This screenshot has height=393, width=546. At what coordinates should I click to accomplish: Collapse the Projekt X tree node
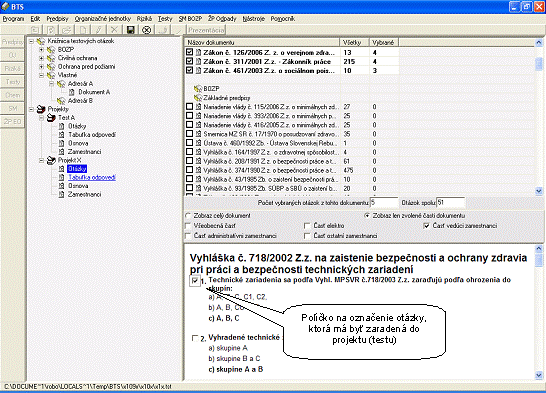click(x=41, y=160)
